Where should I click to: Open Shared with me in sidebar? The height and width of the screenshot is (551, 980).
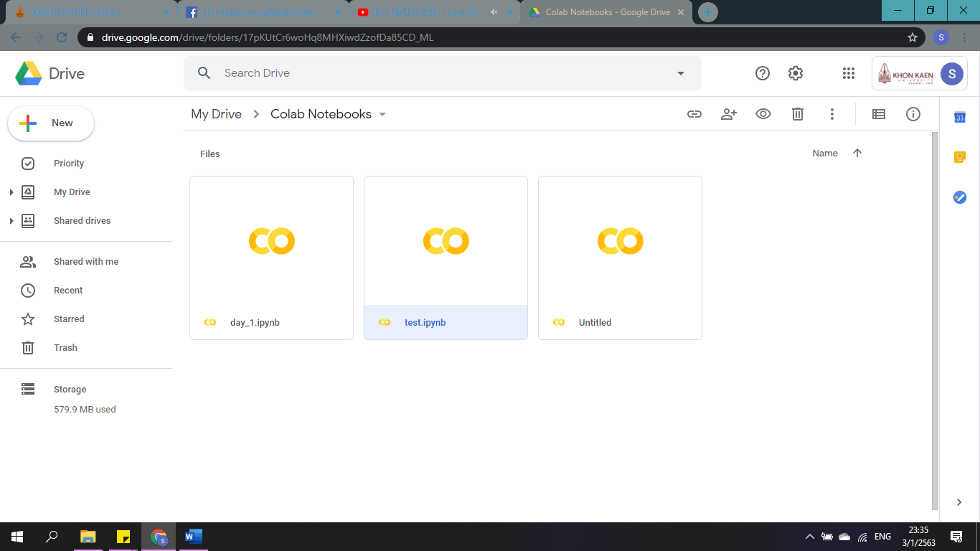tap(86, 262)
